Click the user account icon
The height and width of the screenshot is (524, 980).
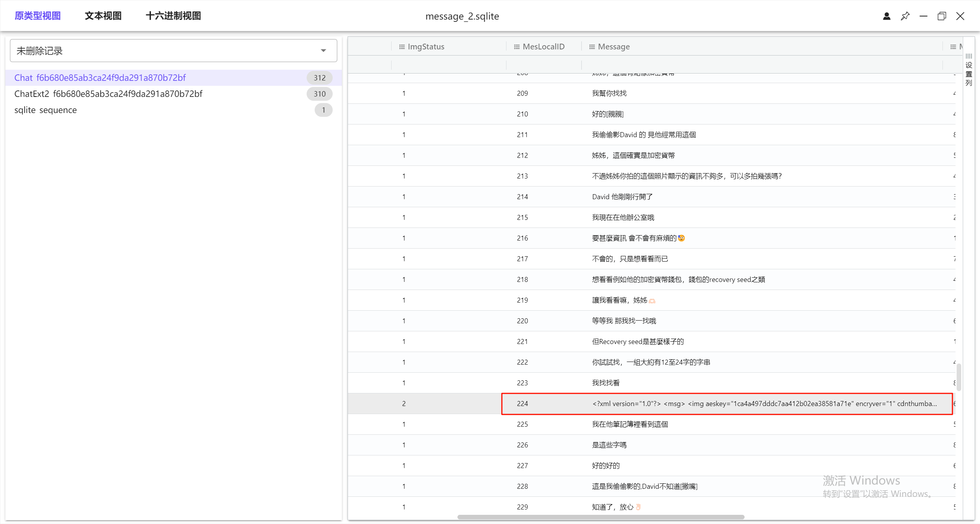click(887, 16)
